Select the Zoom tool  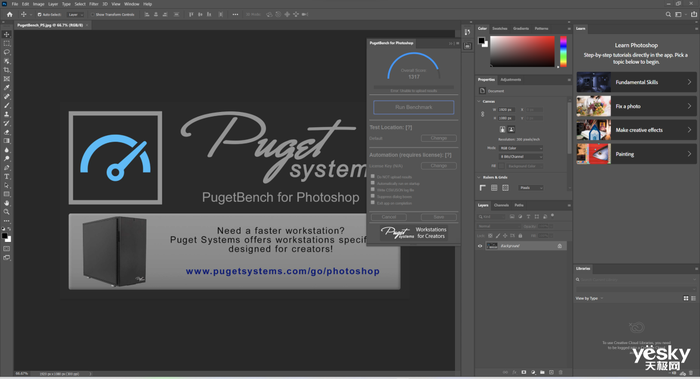7,212
